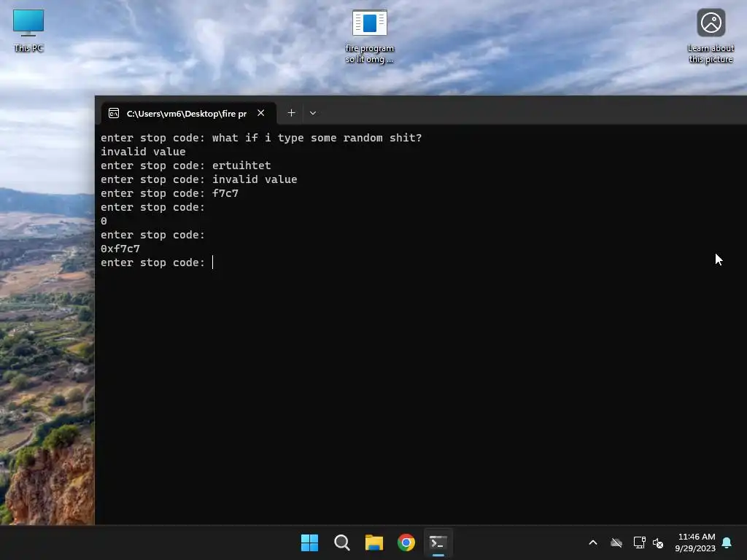Viewport: 747px width, 560px height.
Task: Expand the terminal profiles dropdown arrow
Action: coord(313,113)
